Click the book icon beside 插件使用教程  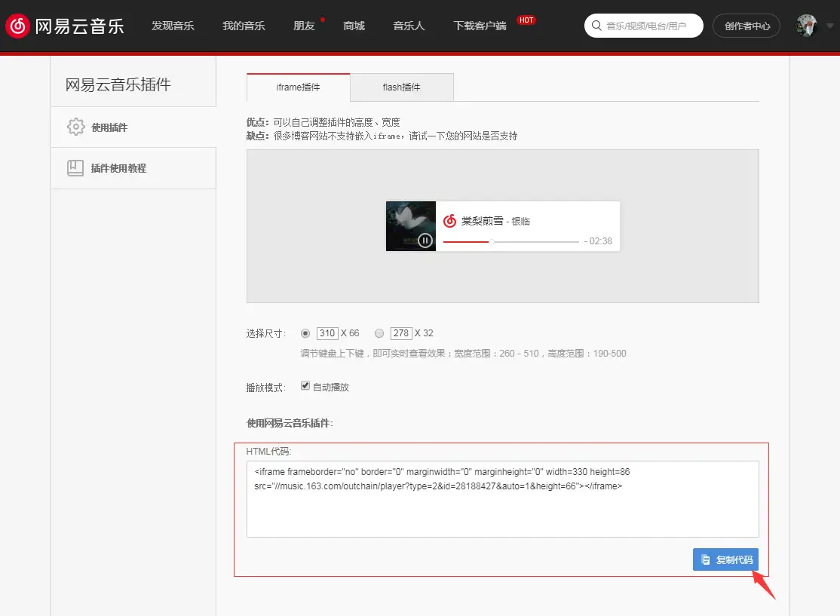tap(75, 167)
